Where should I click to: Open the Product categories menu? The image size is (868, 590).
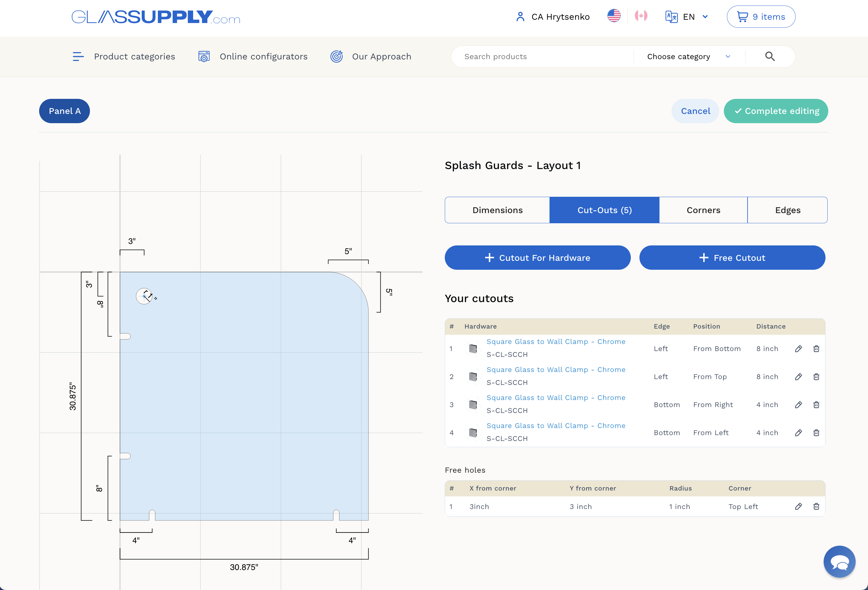coord(124,56)
